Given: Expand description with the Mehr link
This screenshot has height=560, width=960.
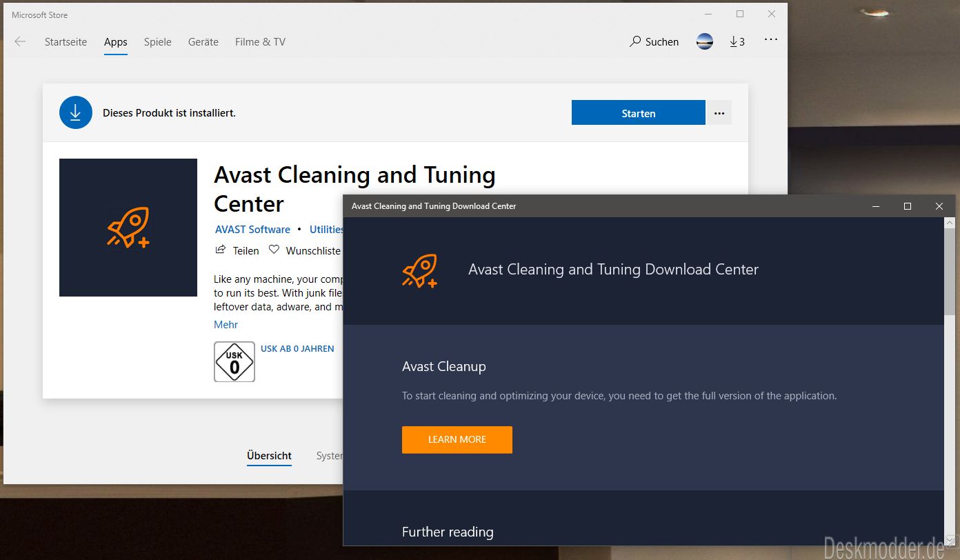Looking at the screenshot, I should pyautogui.click(x=226, y=325).
